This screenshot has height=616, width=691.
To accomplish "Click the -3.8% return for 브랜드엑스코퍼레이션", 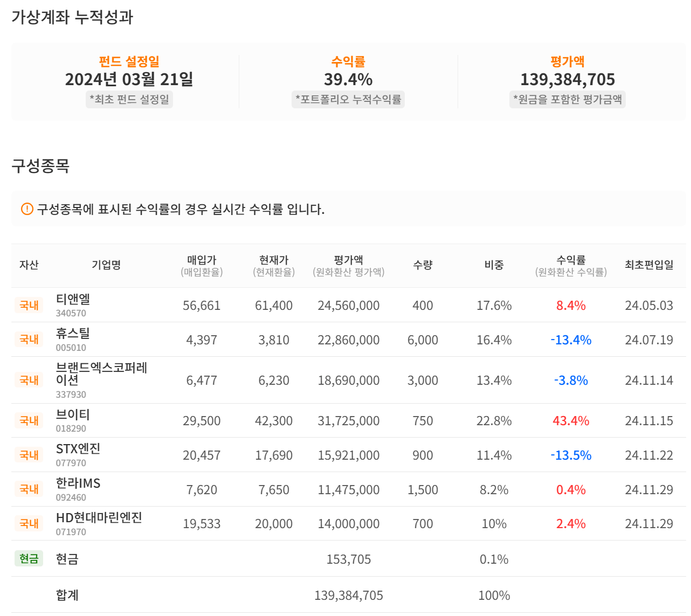I will tap(571, 380).
